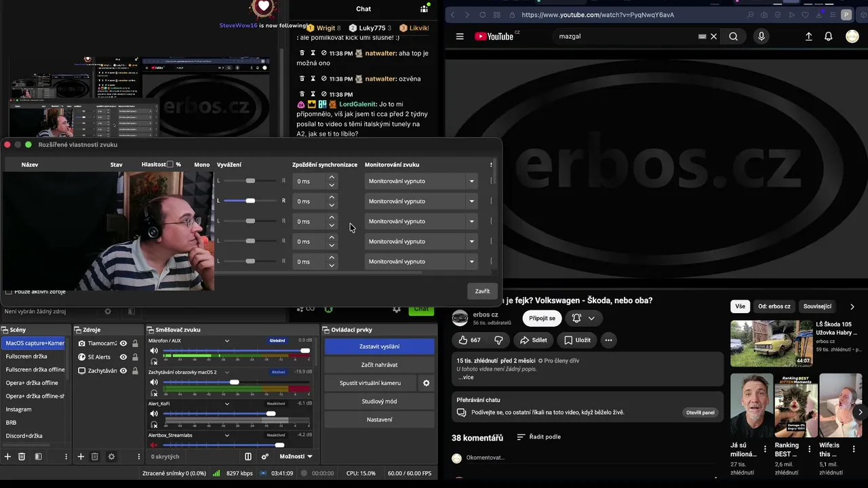868x488 pixels.
Task: Open source properties gear in Zdroje panel
Action: pyautogui.click(x=111, y=457)
